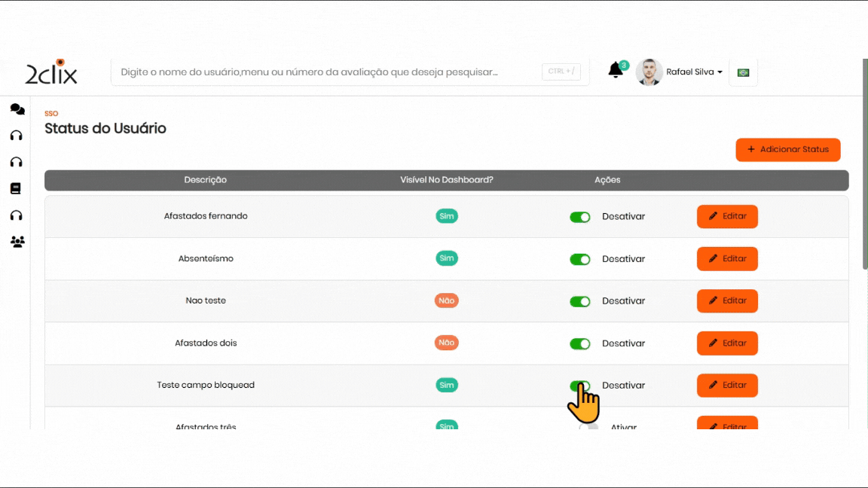Open the Brazil flag language selector
This screenshot has width=868, height=488.
tap(743, 72)
